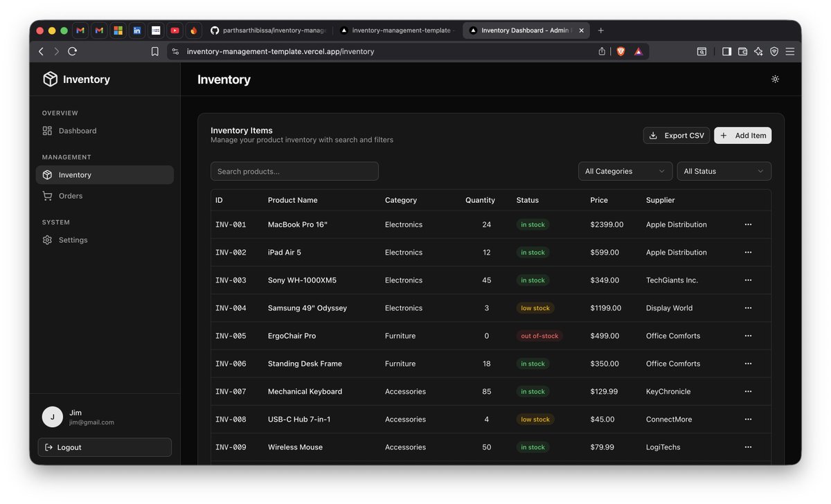Bookmark this page with bookmark icon
This screenshot has height=504, width=831.
155,51
